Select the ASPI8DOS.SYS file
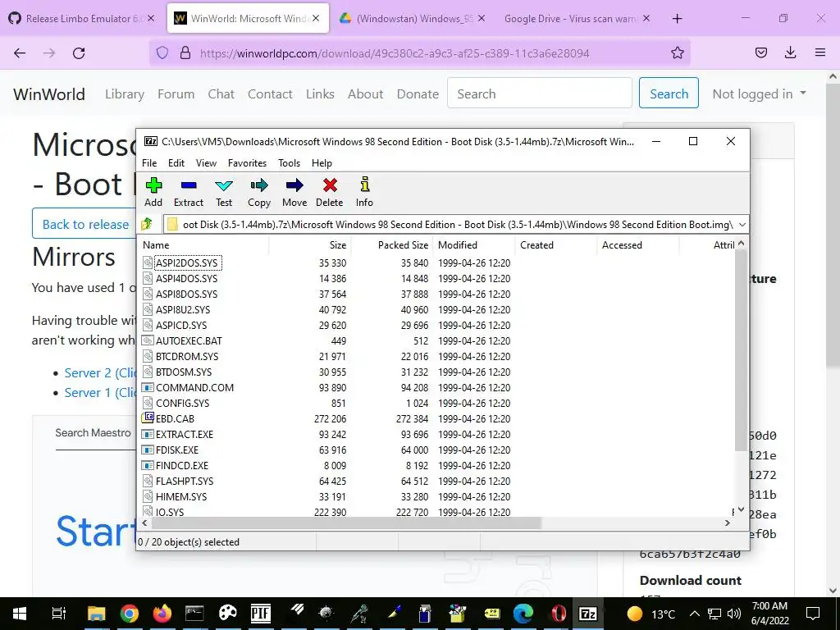The height and width of the screenshot is (630, 840). pos(187,294)
